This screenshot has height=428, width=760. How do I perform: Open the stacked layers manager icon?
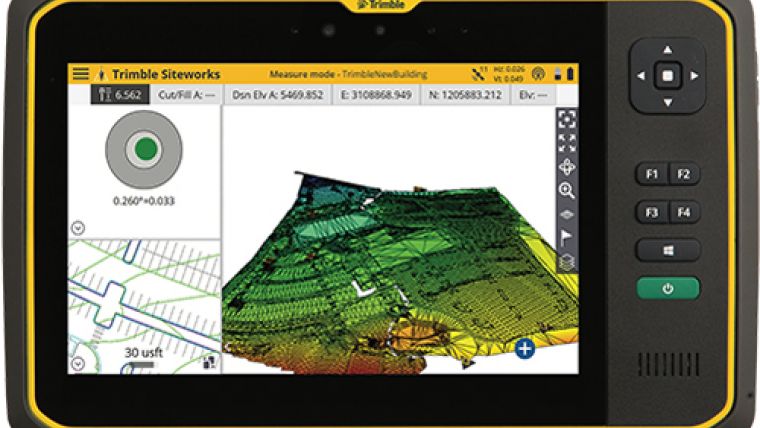pyautogui.click(x=567, y=262)
